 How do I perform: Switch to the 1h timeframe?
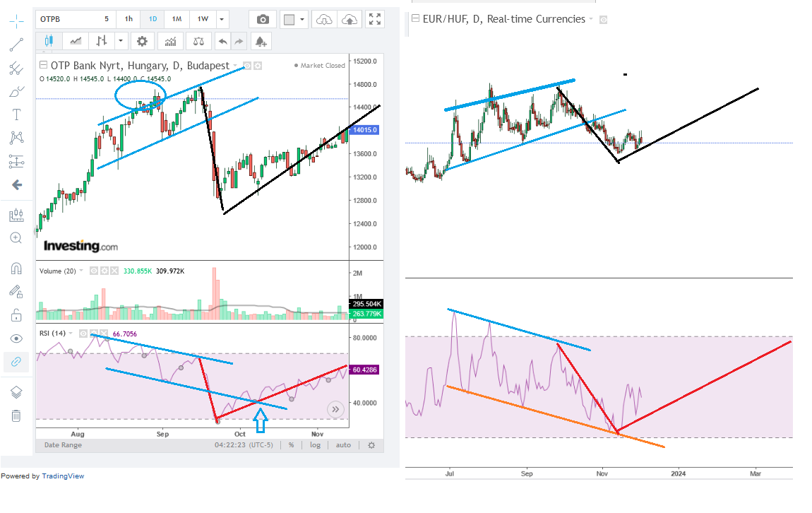[x=128, y=20]
